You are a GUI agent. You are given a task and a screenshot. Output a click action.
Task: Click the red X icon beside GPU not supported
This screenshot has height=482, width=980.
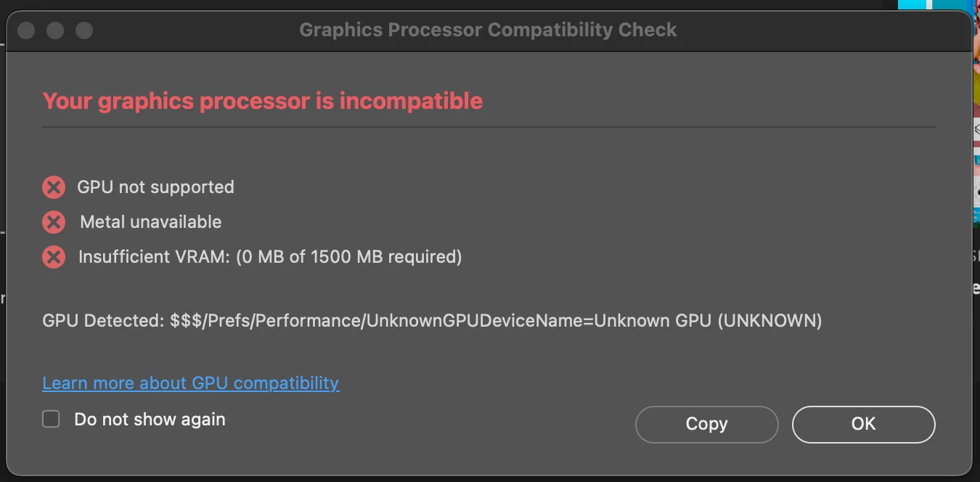click(x=53, y=187)
